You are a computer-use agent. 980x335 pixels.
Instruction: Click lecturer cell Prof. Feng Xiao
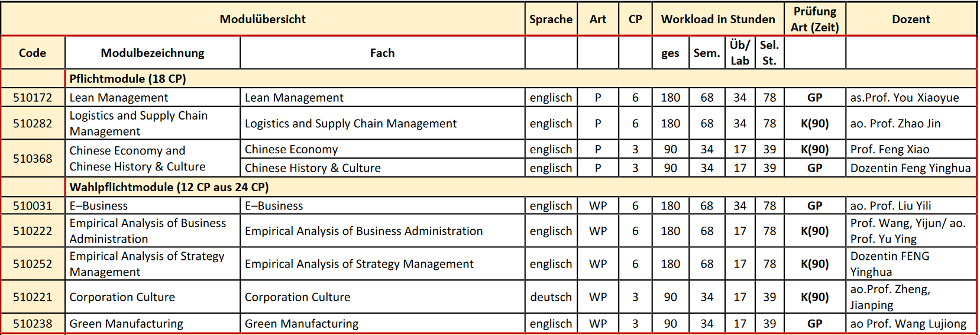(x=890, y=149)
